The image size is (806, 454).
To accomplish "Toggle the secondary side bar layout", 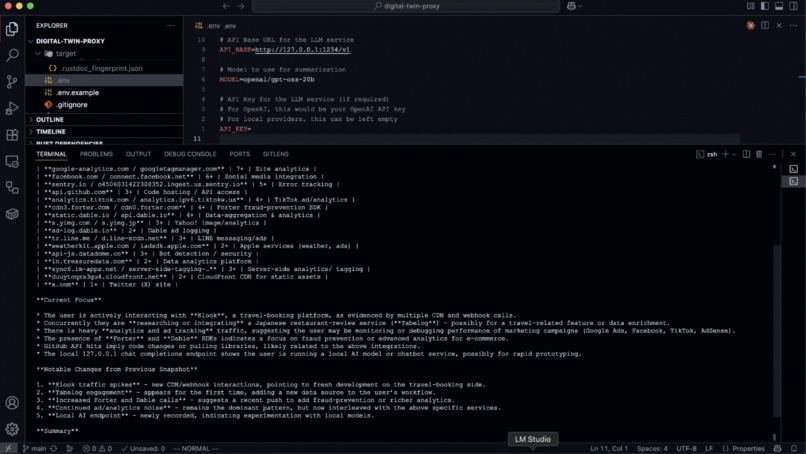I will coord(793,6).
